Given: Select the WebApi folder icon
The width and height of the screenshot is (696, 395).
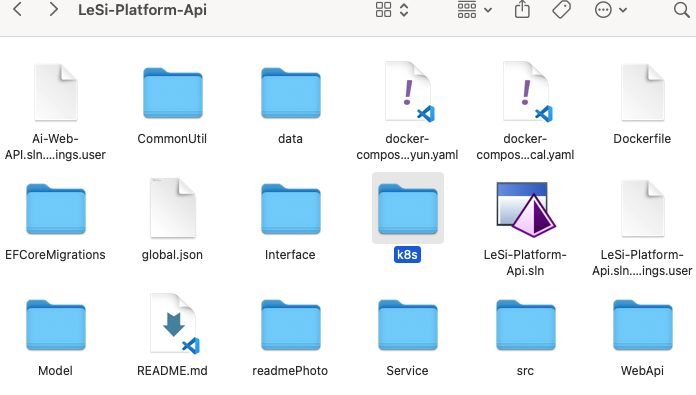Looking at the screenshot, I should coord(643,325).
